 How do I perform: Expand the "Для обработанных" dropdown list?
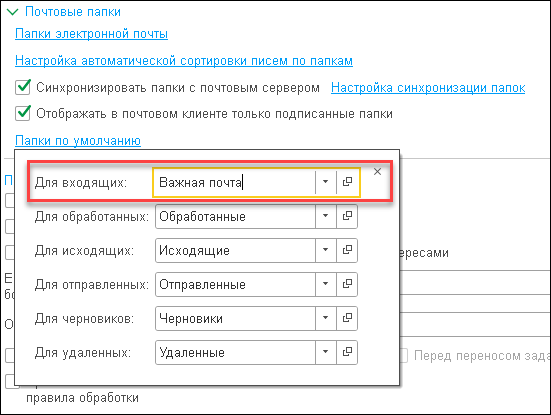(x=325, y=216)
